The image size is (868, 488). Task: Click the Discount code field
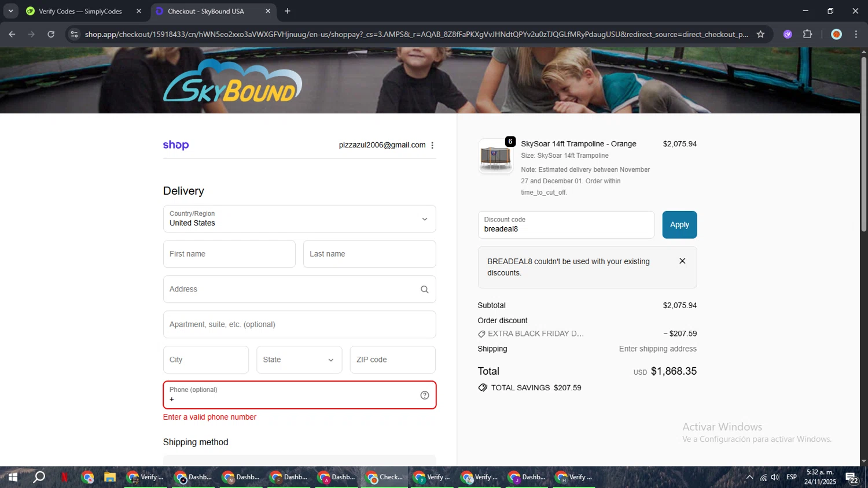point(566,225)
